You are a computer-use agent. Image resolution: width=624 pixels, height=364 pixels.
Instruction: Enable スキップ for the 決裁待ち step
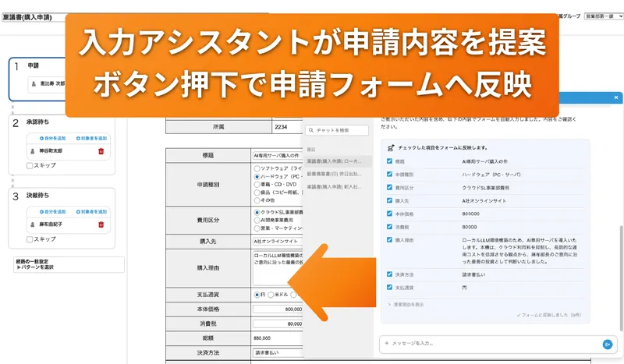pos(30,239)
